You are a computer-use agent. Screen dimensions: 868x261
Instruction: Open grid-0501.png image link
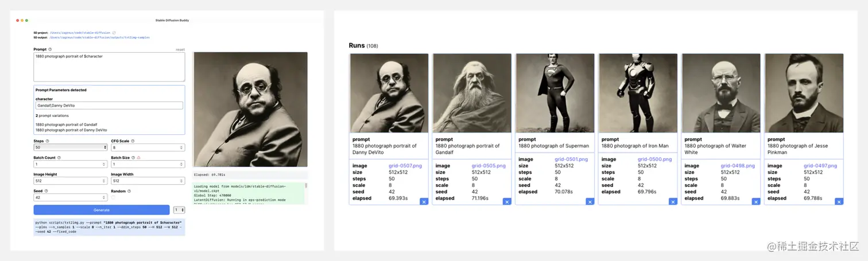pos(571,159)
